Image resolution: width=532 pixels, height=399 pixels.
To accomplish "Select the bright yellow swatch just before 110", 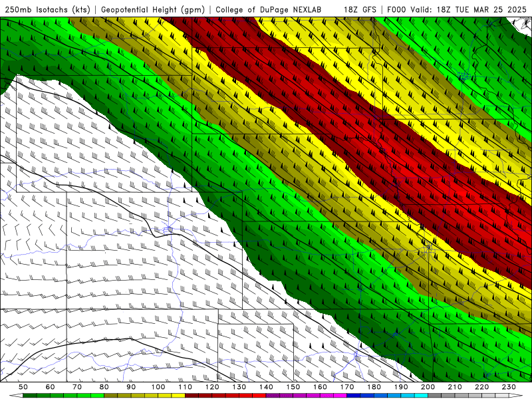I will (x=178, y=396).
